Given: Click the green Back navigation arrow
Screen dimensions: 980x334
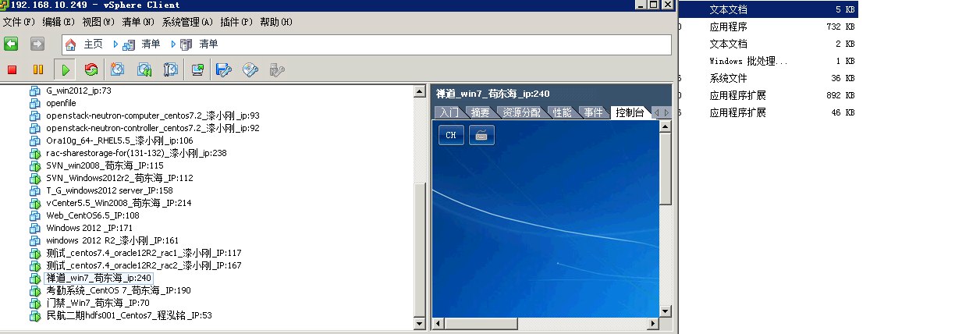Looking at the screenshot, I should 12,44.
